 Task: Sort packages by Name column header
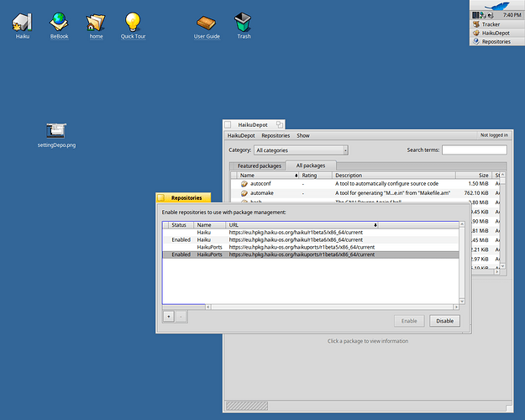[x=268, y=176]
